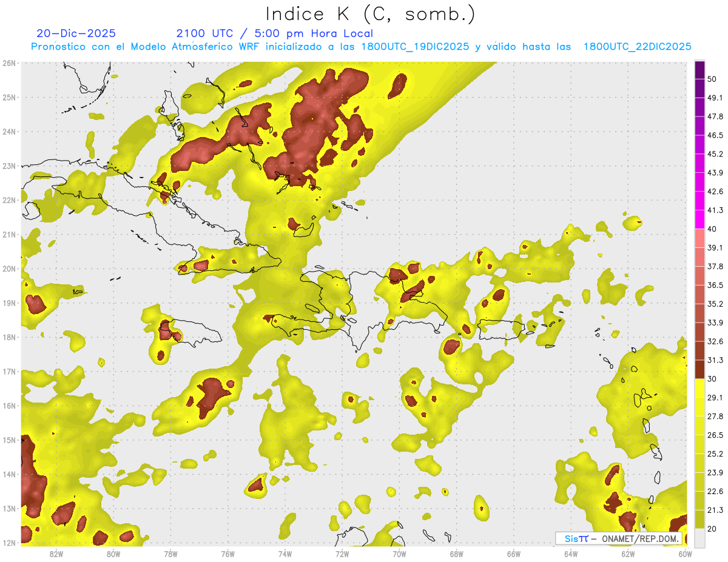728x562 pixels.
Task: Click the dark purple swatch above 50
Action: coord(699,70)
